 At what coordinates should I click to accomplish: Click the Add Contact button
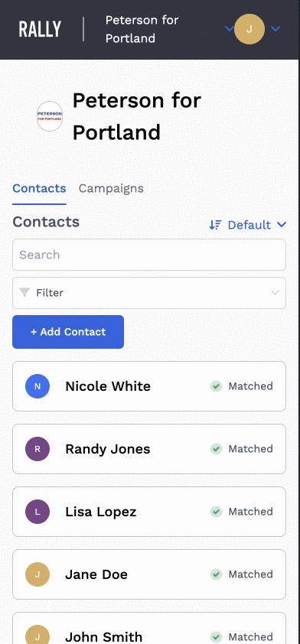click(x=68, y=332)
